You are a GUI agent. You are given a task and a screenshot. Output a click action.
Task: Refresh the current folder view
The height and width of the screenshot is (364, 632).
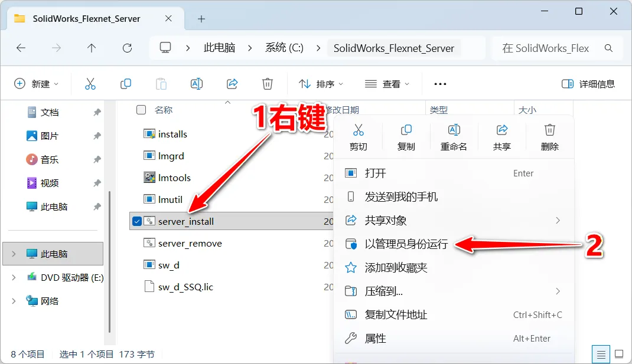(128, 48)
